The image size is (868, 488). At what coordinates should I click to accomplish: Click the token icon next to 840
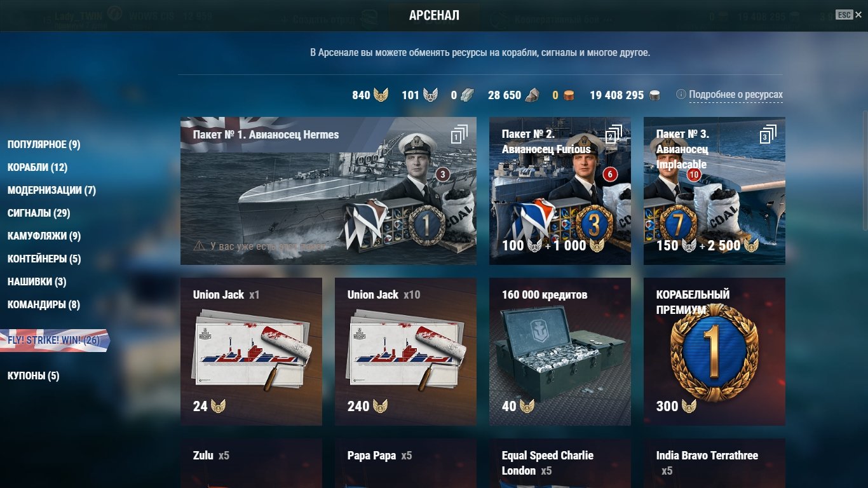click(381, 95)
